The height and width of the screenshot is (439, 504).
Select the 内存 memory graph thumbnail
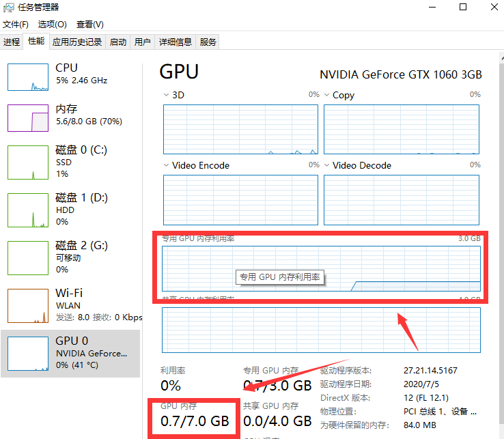coord(28,117)
